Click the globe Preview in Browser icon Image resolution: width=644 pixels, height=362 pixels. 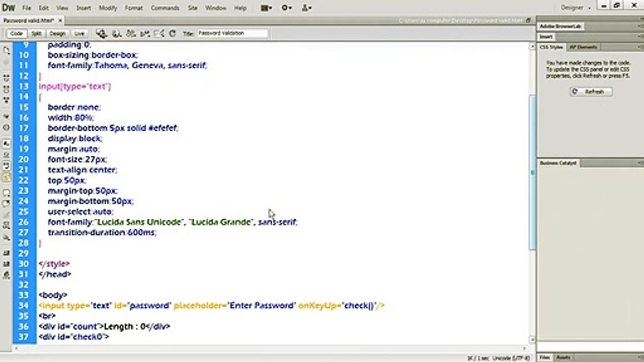[116, 34]
